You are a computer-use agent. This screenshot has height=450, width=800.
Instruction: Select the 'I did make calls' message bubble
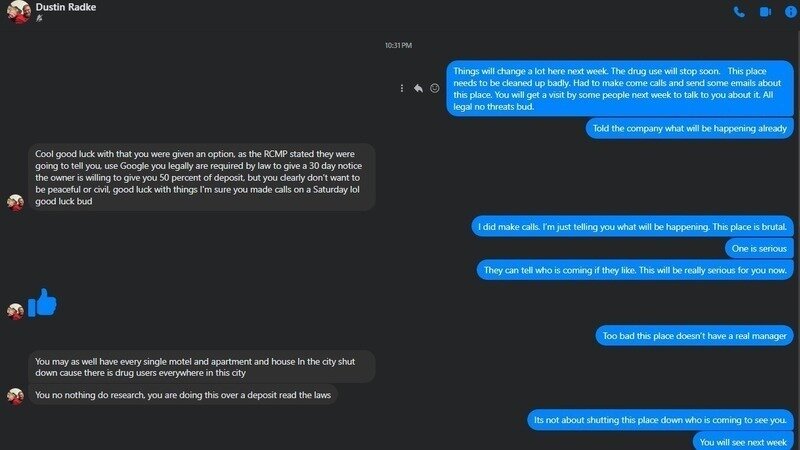[x=632, y=227]
